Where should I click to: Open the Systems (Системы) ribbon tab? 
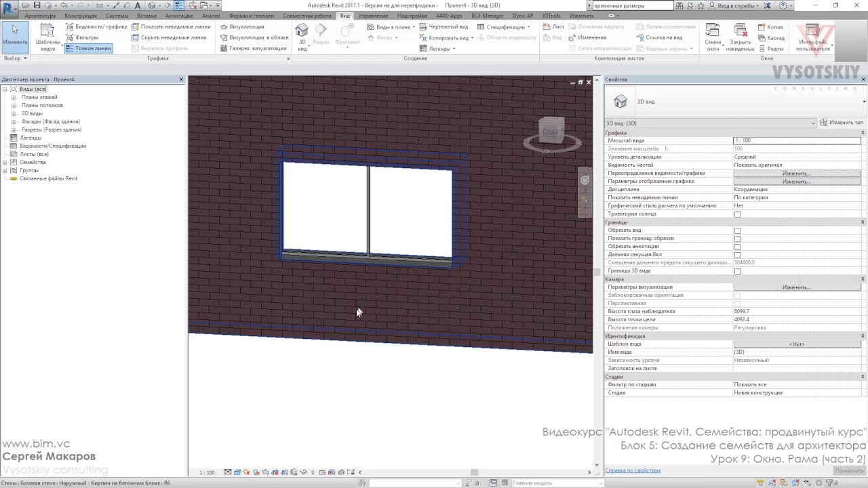coord(117,16)
